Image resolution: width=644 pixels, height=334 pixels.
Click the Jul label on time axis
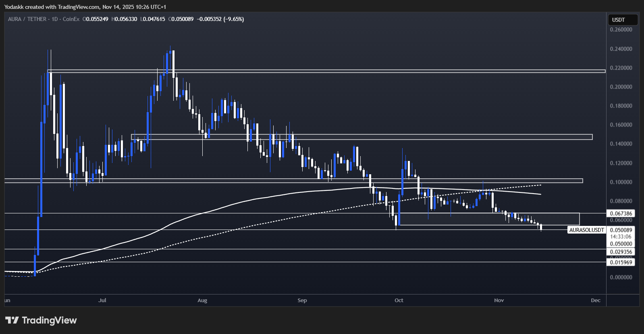102,300
